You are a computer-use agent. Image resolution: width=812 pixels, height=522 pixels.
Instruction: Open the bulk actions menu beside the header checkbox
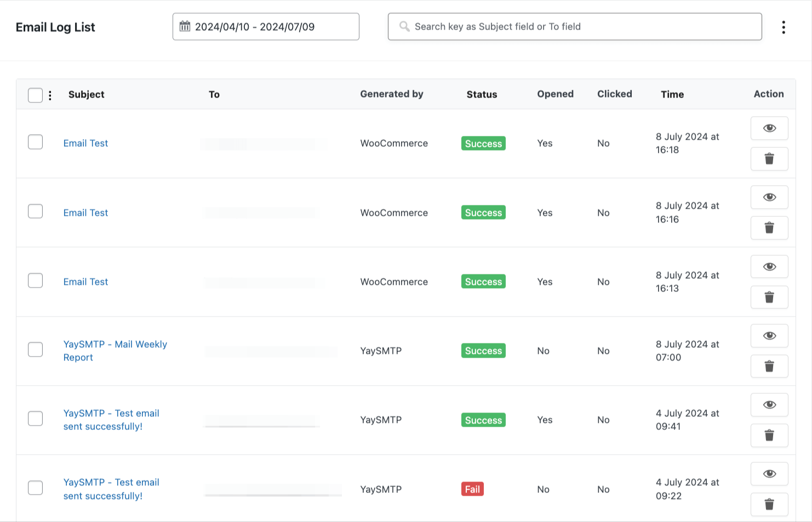pyautogui.click(x=50, y=95)
